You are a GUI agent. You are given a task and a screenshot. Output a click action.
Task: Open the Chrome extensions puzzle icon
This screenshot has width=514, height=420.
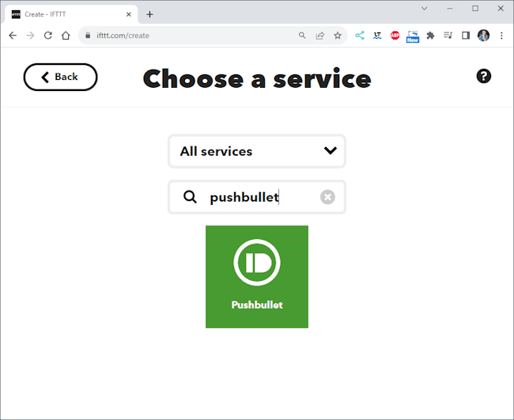point(430,36)
